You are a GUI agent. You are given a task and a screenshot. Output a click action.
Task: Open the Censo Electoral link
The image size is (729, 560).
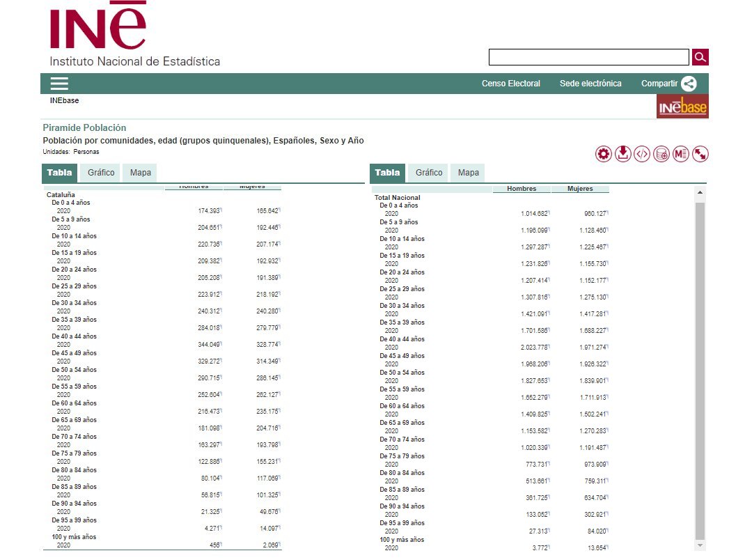[510, 84]
